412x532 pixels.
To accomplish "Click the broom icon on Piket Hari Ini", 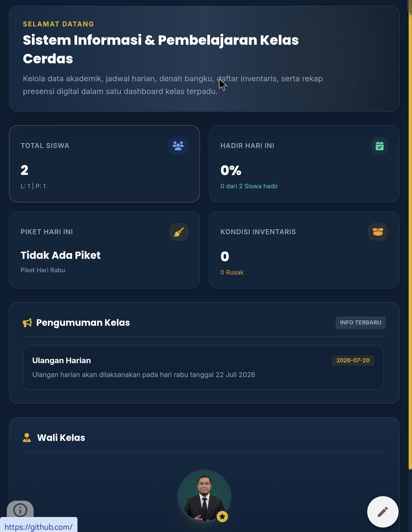I will click(x=179, y=232).
